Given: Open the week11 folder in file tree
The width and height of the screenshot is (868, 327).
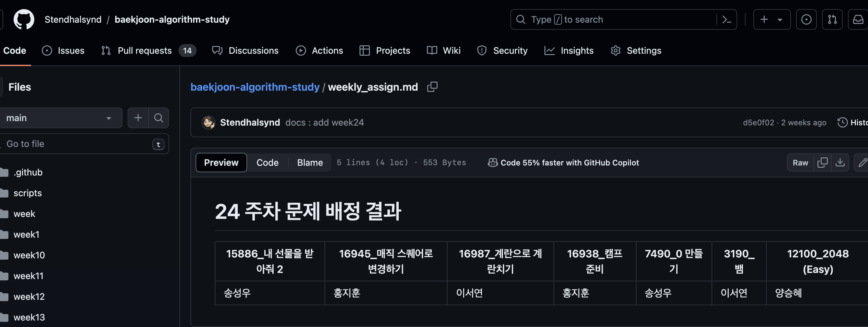Looking at the screenshot, I should (28, 276).
